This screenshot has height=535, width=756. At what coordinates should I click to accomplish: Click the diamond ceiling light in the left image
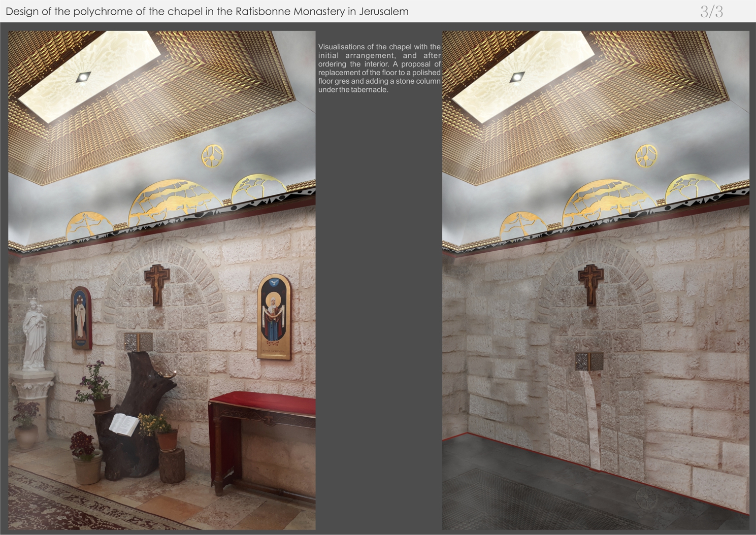coord(83,77)
